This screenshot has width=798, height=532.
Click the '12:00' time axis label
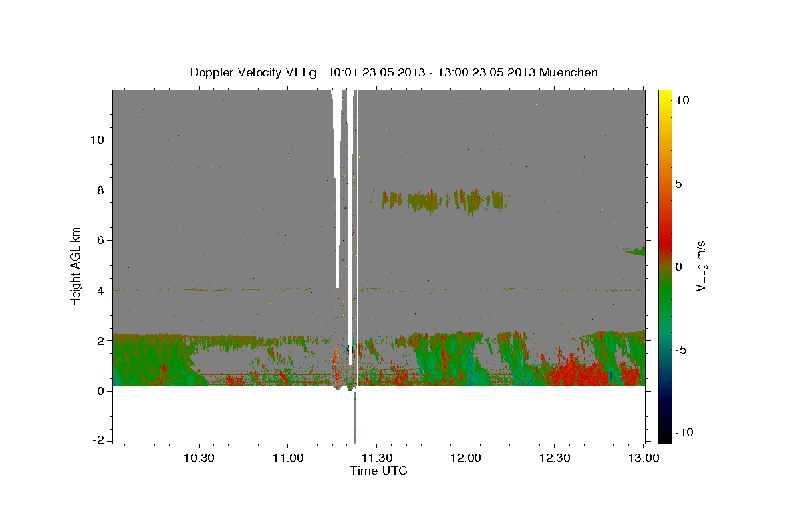click(x=465, y=458)
